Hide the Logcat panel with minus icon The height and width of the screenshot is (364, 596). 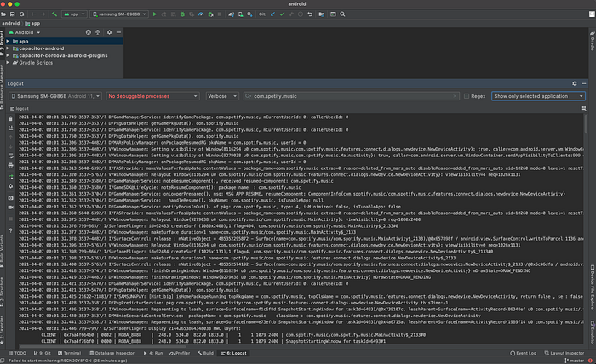coord(584,83)
